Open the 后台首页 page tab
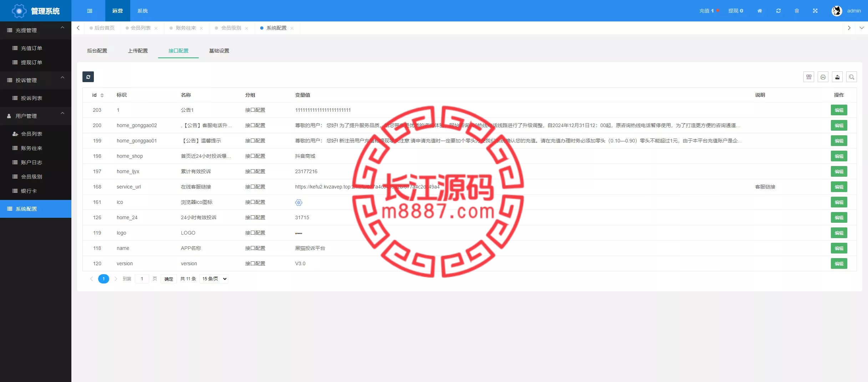868x382 pixels. (102, 28)
